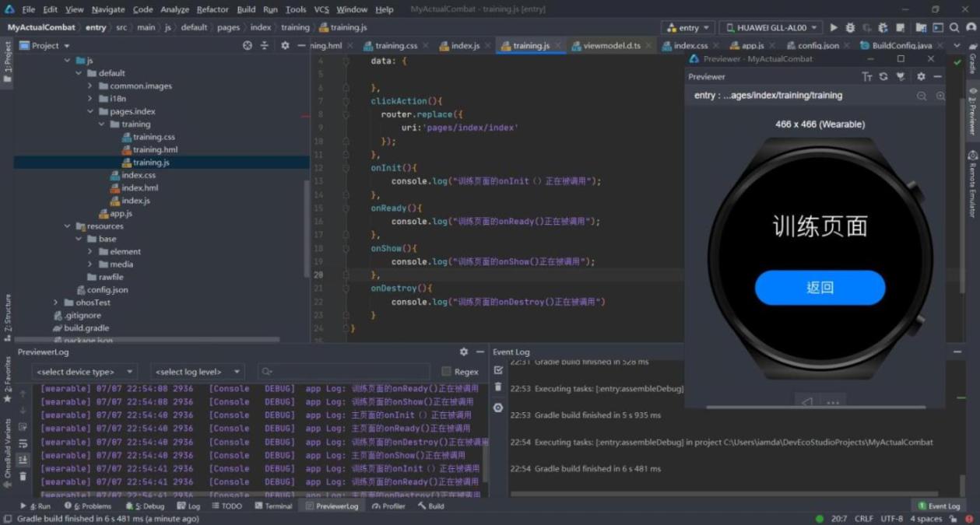Viewport: 980px width, 525px height.
Task: Switch to the index.js editor tab
Action: (x=465, y=46)
